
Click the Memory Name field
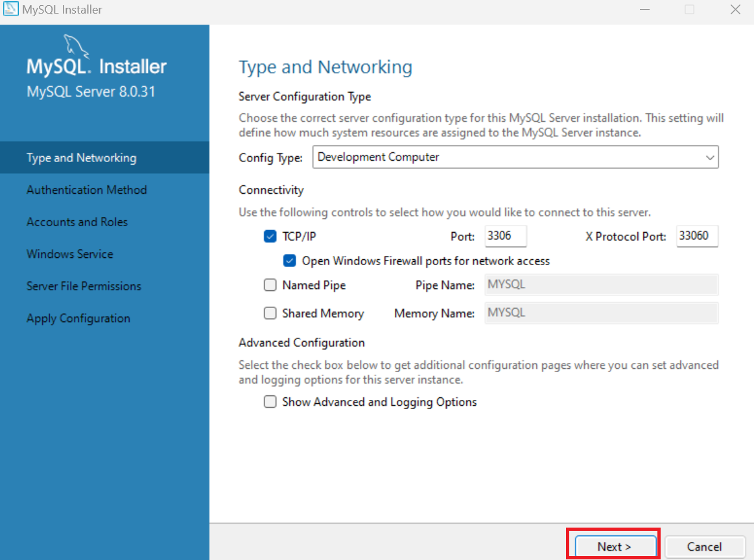(x=602, y=313)
